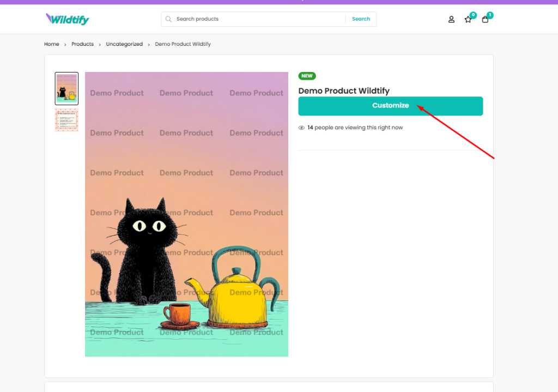This screenshot has width=558, height=392.
Task: Click the magnifying glass search icon
Action: (169, 19)
